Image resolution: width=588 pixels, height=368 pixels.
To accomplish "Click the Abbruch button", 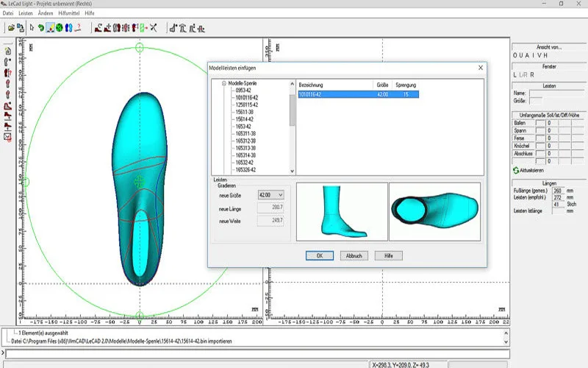I will pos(354,255).
